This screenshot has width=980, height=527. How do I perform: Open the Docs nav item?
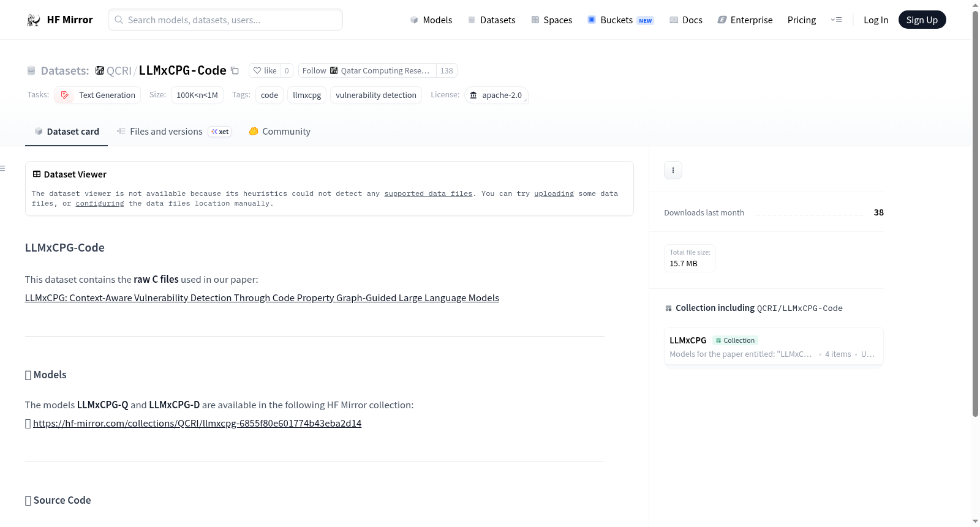click(x=685, y=20)
